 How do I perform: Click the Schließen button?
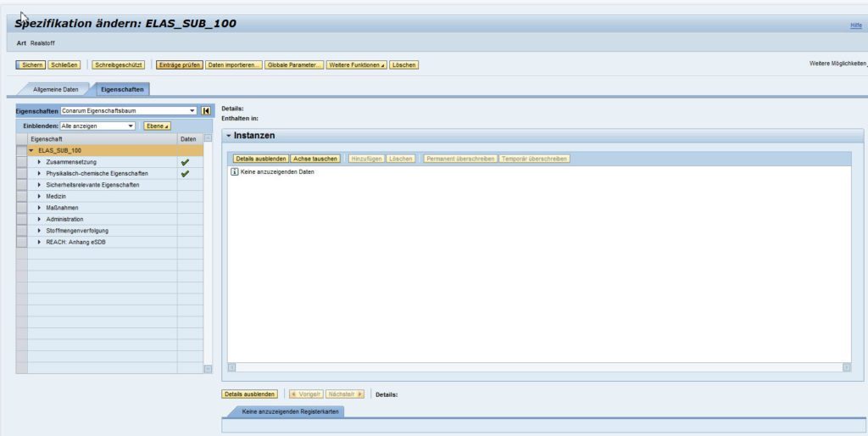(x=64, y=65)
